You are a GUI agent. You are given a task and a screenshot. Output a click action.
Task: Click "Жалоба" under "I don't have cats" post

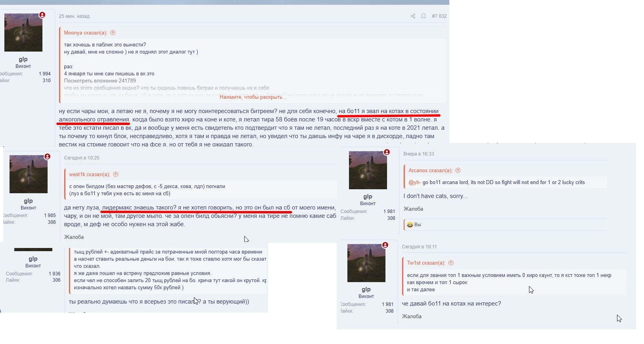pyautogui.click(x=413, y=209)
